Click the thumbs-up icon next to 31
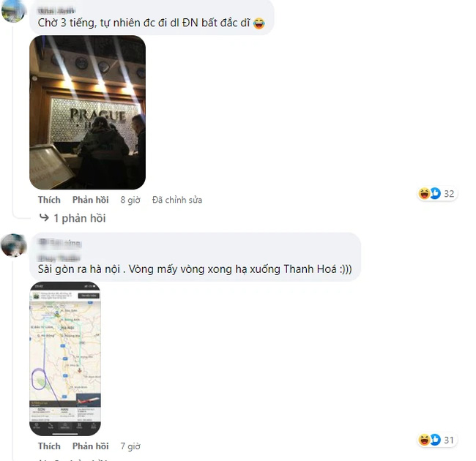Screen dimensions: 476x461 click(435, 440)
